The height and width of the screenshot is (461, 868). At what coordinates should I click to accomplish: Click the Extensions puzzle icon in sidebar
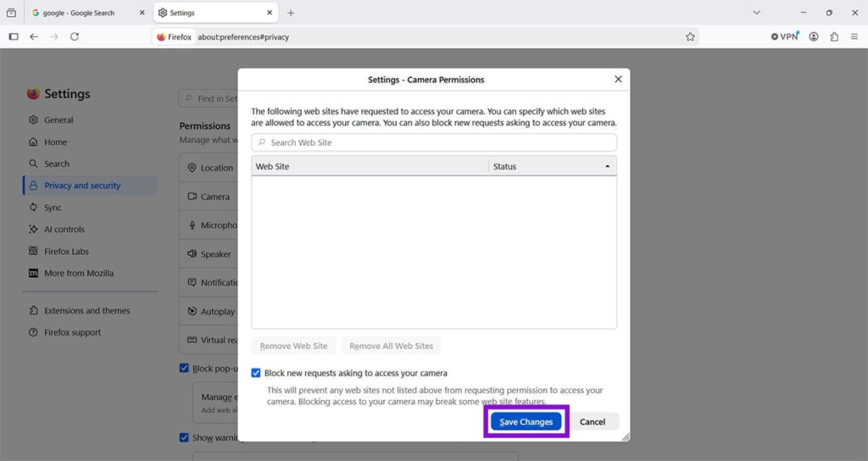(x=33, y=310)
